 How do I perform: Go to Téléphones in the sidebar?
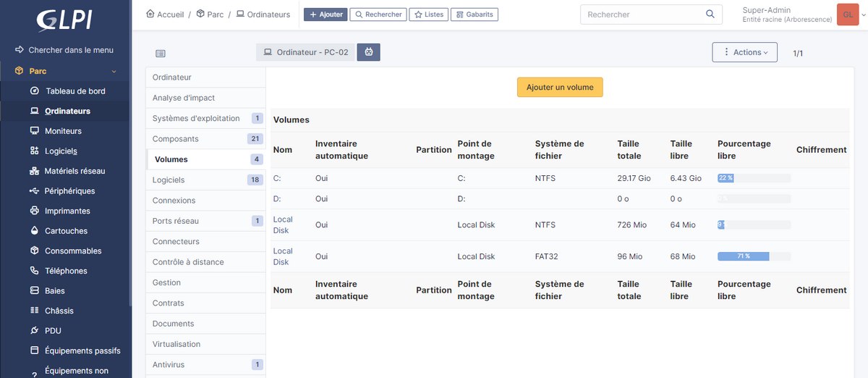tap(66, 271)
